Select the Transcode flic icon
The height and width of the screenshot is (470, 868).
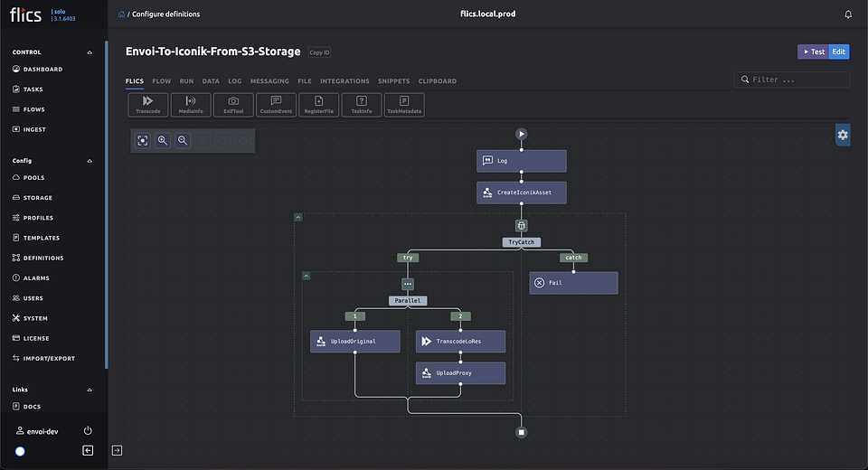click(x=147, y=104)
